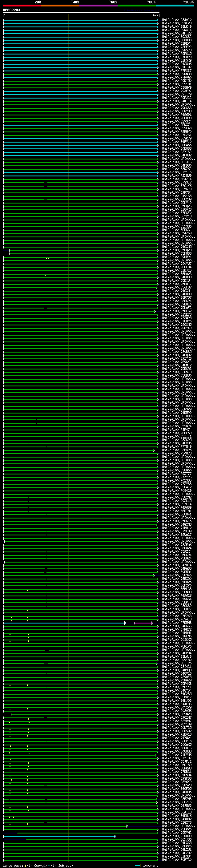Click the white query ruler bar under BP092204
This screenshot has height=868, width=197.
tap(81, 13)
